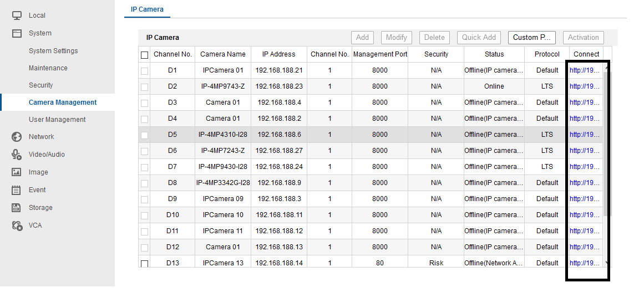The image size is (644, 308).
Task: Click the Custom Protocol button
Action: 532,37
